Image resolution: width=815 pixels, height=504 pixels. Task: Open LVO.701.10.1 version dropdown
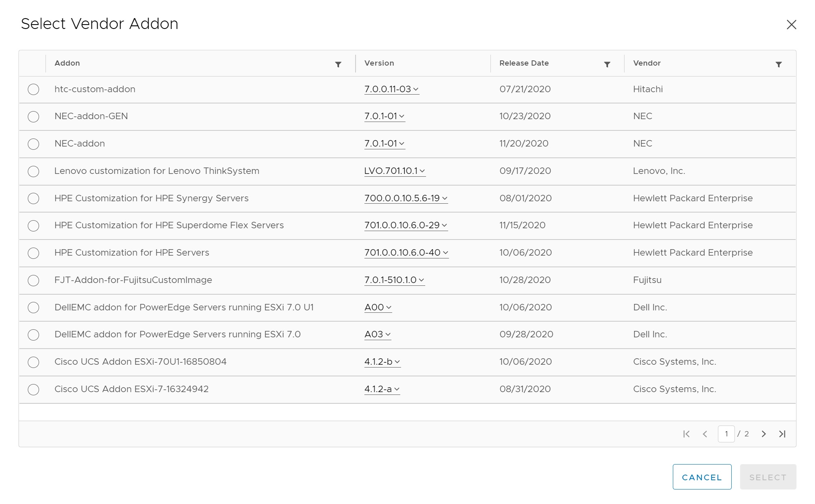[395, 171]
